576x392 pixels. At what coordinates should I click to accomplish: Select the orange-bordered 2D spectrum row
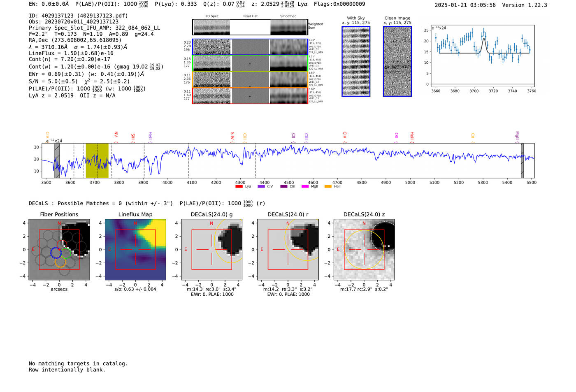pos(250,79)
